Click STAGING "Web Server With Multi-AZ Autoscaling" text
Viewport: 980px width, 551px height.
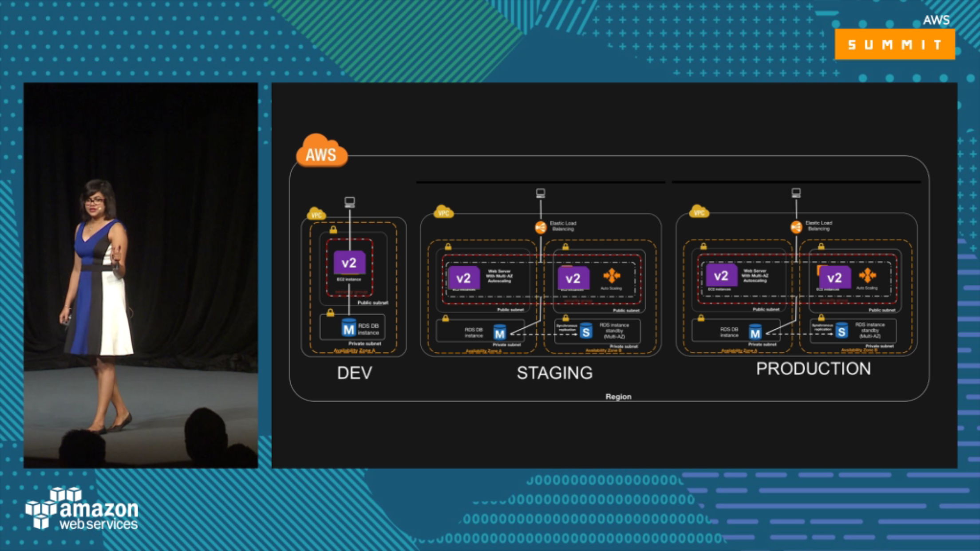click(499, 276)
